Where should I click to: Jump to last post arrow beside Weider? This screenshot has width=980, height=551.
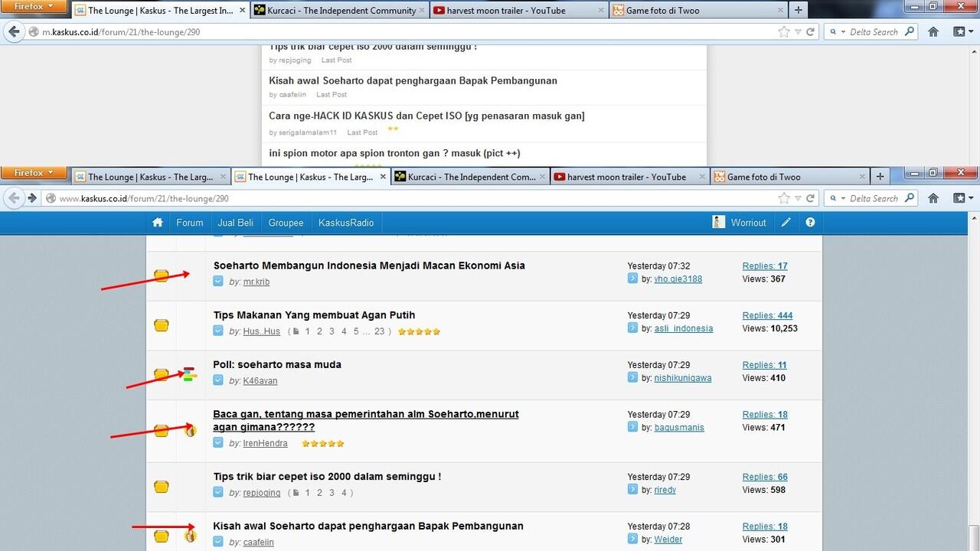(x=632, y=540)
